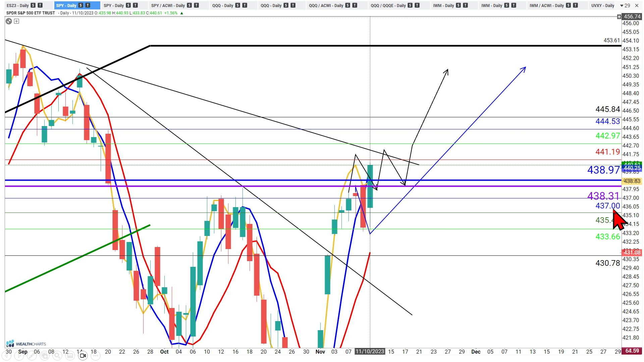644x362 pixels.
Task: Click the blue 437.00 level label
Action: 607,206
